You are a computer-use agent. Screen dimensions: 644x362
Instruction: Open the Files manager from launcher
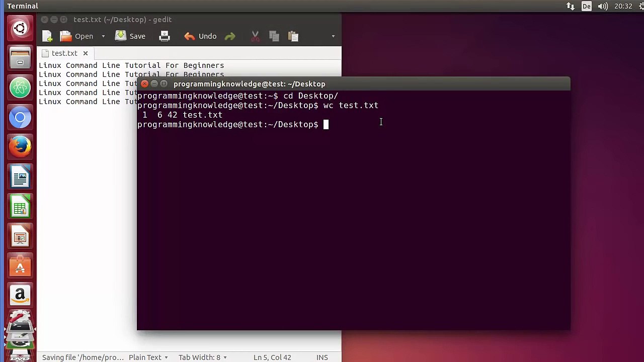coord(20,58)
